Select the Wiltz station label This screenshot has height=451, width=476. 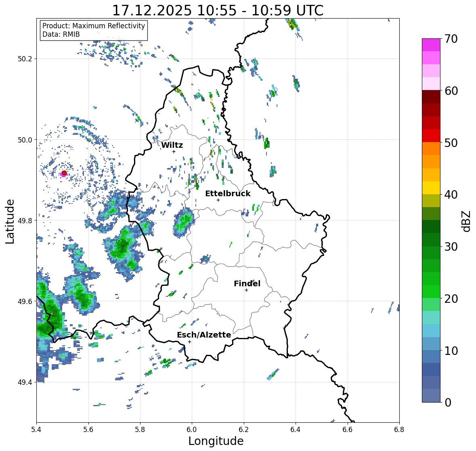(x=172, y=145)
